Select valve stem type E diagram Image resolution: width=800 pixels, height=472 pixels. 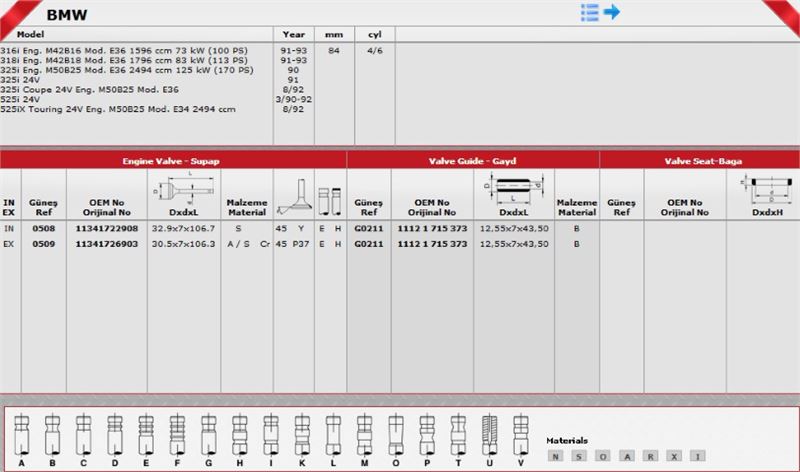(146, 435)
